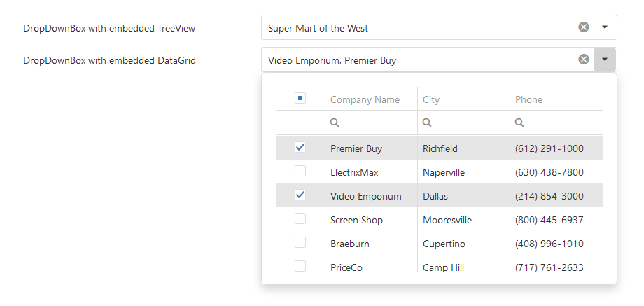The image size is (644, 306).
Task: Select the Screen Shop row checkbox
Action: [x=300, y=219]
